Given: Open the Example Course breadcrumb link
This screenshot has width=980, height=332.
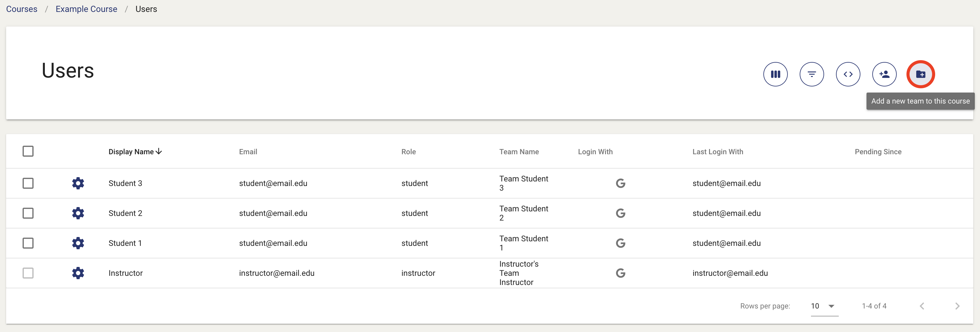Looking at the screenshot, I should tap(86, 9).
